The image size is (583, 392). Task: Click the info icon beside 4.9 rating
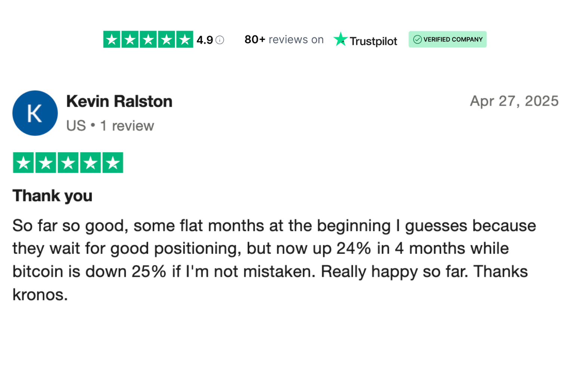(220, 40)
